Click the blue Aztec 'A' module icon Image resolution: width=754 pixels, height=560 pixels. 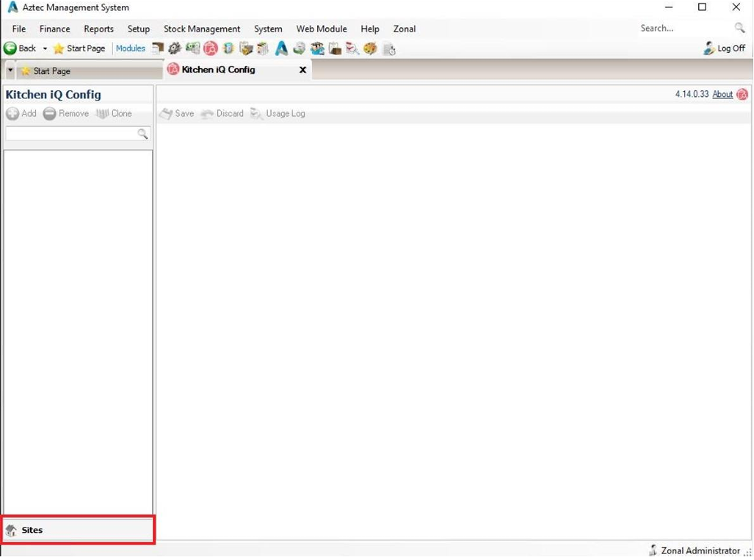281,48
